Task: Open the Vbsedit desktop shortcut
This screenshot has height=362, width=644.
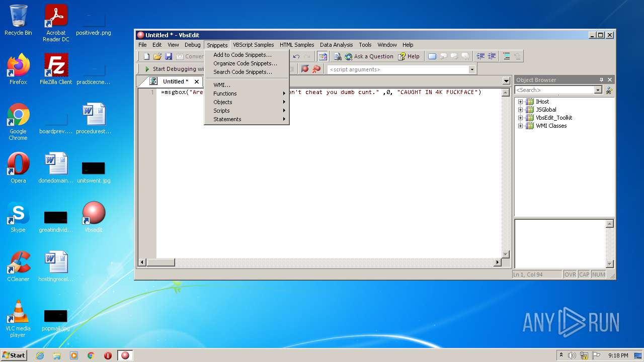Action: tap(94, 217)
